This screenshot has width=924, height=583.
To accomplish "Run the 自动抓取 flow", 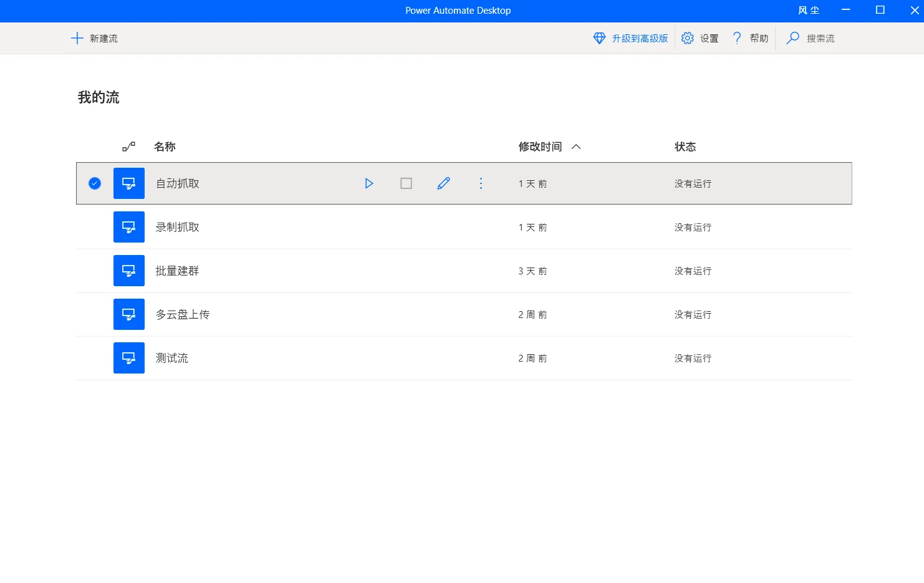I will 369,183.
